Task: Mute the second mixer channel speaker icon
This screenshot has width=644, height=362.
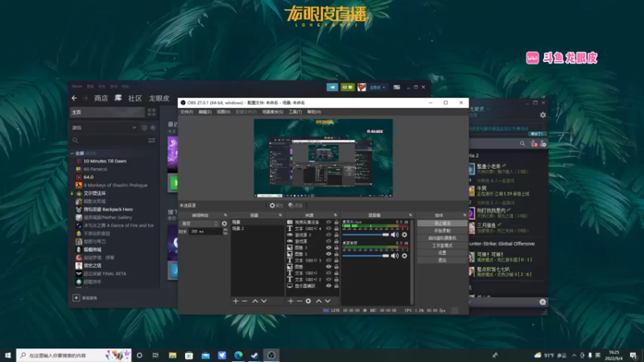Action: point(394,256)
